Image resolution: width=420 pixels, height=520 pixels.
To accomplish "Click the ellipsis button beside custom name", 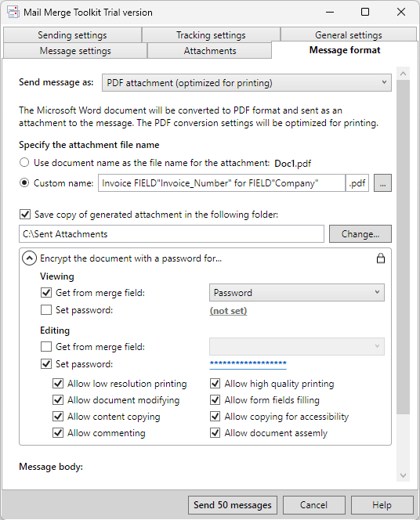I will [x=382, y=183].
